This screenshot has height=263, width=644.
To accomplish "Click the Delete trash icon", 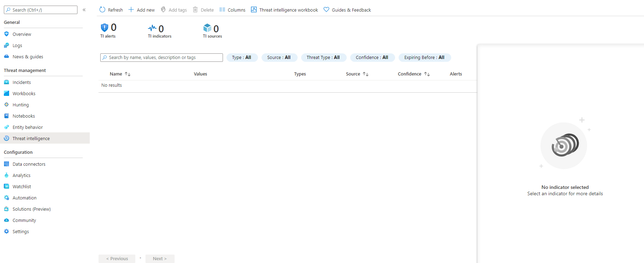I will click(195, 9).
